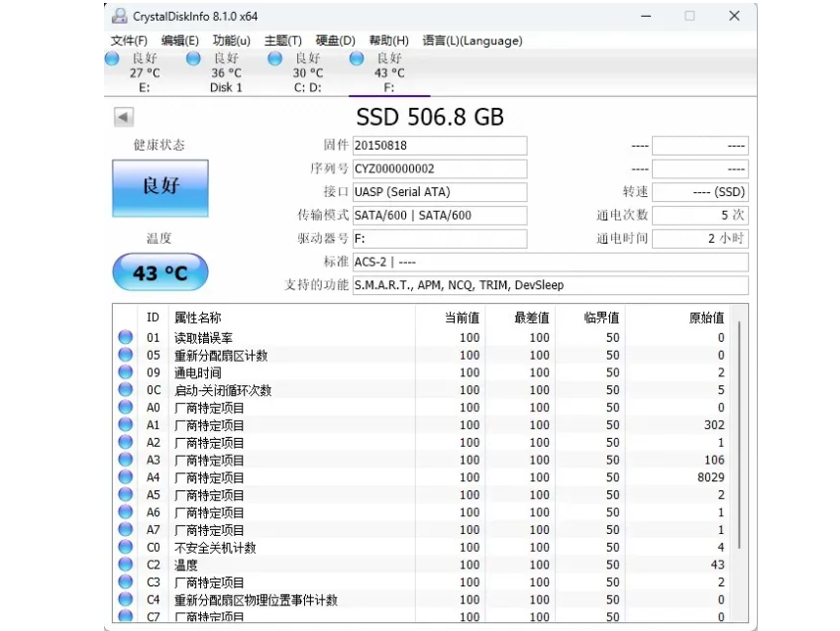Select the 不安全关机计数 attribute row

coord(422,548)
